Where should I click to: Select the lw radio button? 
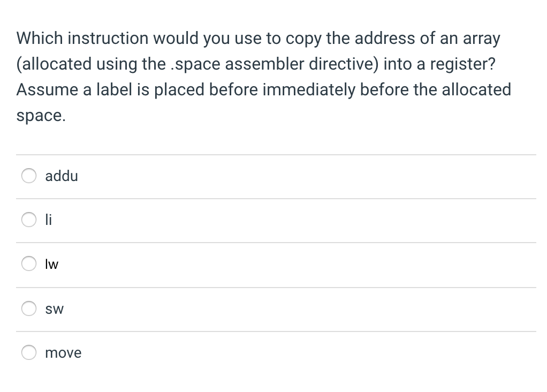pyautogui.click(x=29, y=263)
